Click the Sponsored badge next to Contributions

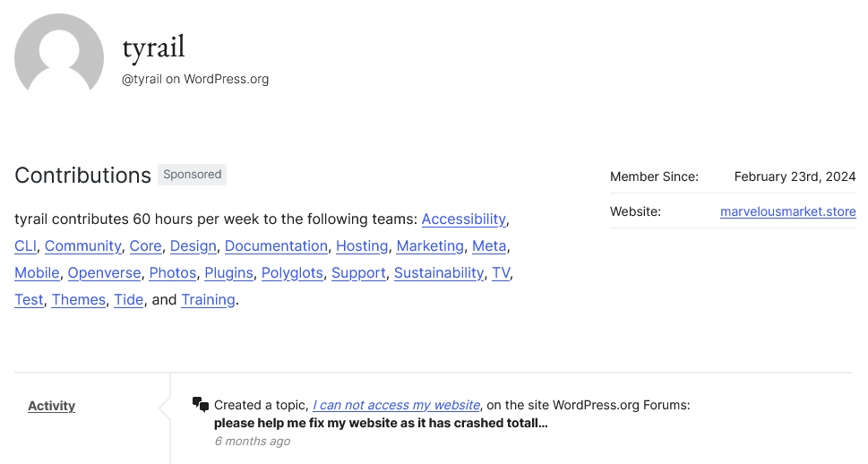click(x=192, y=175)
